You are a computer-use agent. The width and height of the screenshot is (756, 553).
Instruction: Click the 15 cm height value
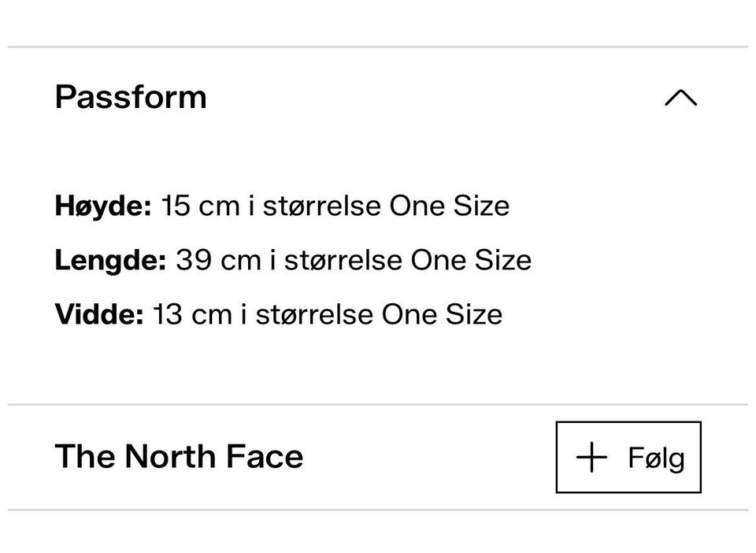[x=192, y=206]
